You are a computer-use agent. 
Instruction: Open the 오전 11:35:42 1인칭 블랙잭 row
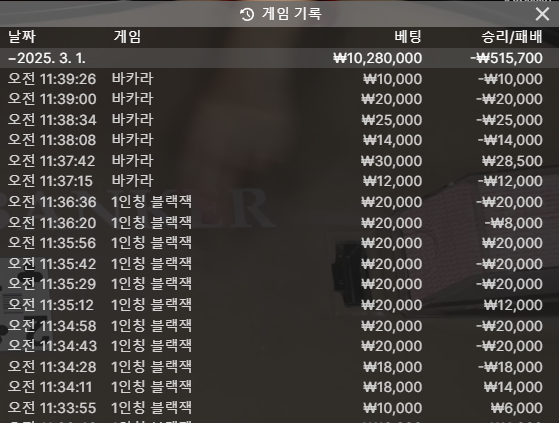coord(280,264)
